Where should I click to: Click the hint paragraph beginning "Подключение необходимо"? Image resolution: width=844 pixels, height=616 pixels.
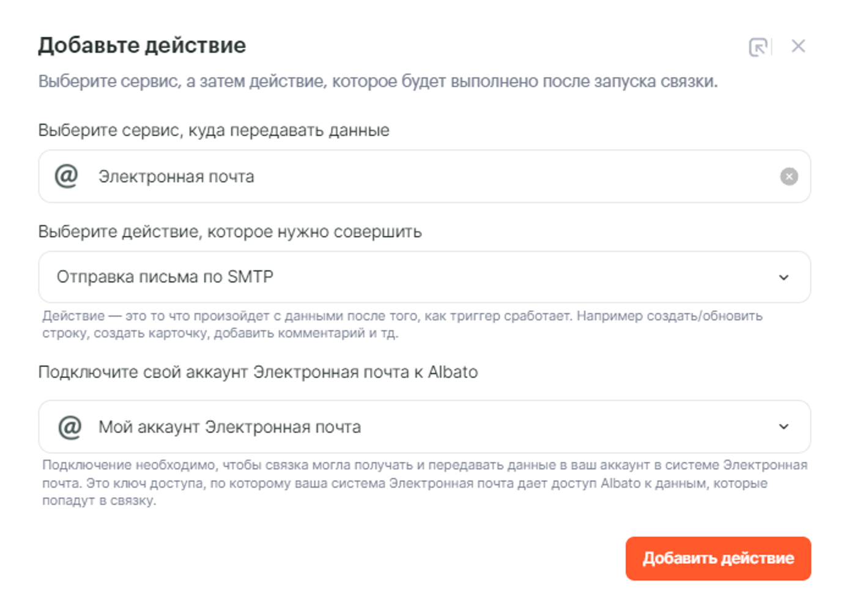(x=424, y=483)
